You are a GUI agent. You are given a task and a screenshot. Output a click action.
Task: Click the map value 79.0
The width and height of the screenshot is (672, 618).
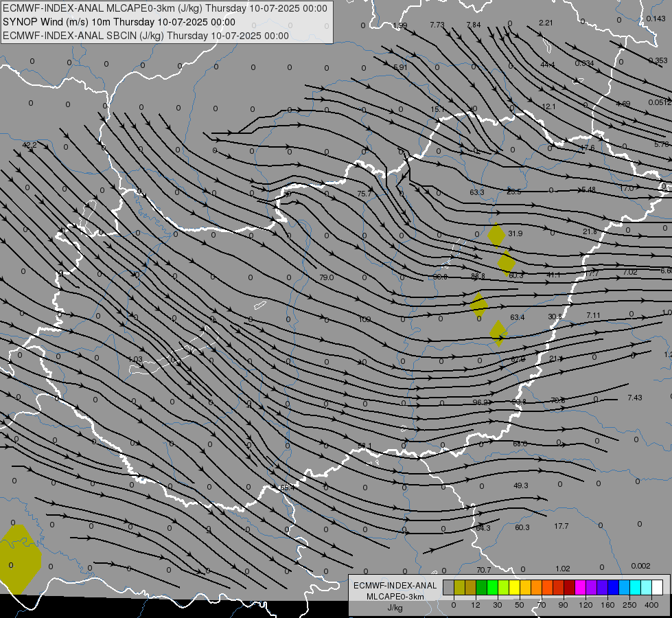(x=327, y=277)
